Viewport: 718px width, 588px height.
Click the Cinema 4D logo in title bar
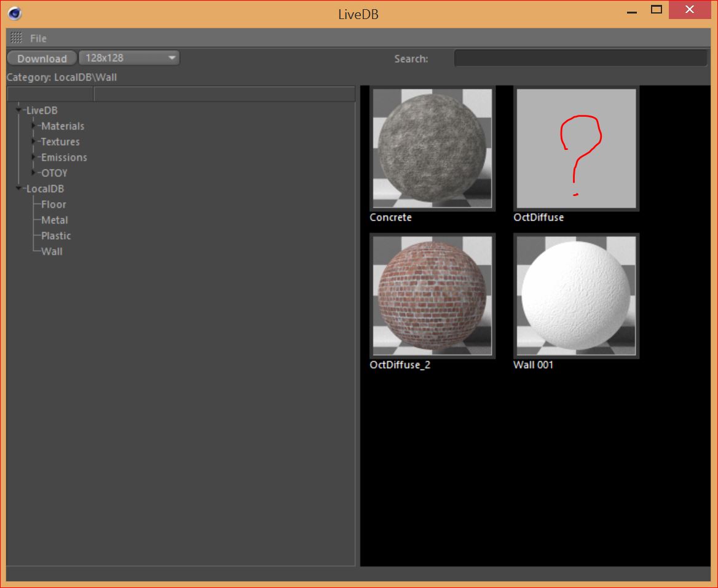coord(15,14)
